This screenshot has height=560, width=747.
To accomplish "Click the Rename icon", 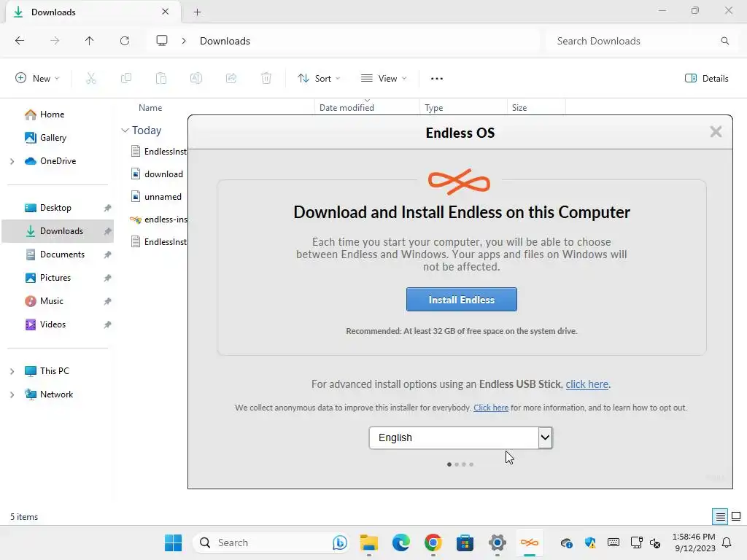I will (196, 79).
